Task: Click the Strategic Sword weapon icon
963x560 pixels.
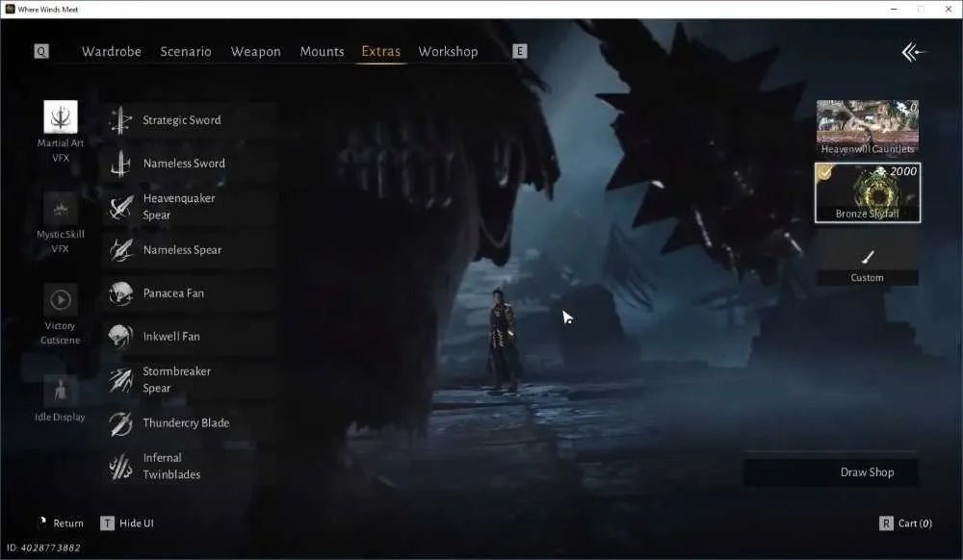Action: pos(120,120)
